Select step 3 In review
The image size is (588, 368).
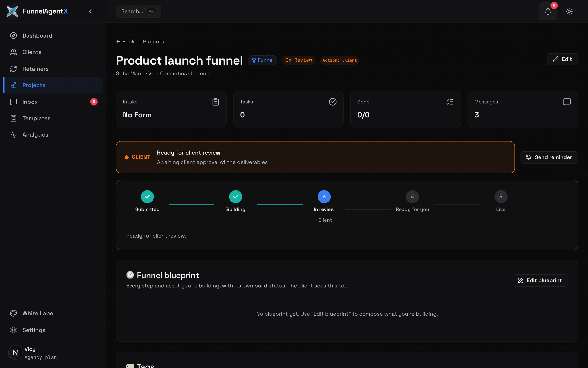pyautogui.click(x=324, y=196)
